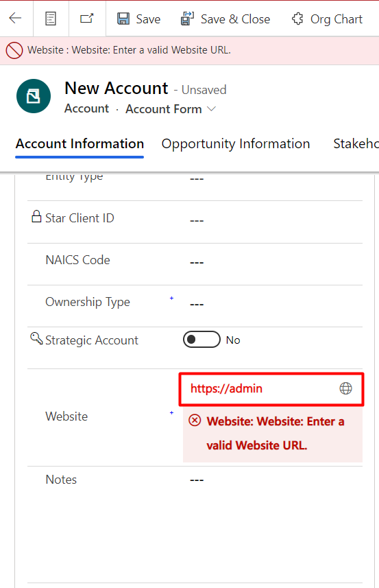This screenshot has width=379, height=588.
Task: Switch to the Opportunity Information tab
Action: (236, 143)
